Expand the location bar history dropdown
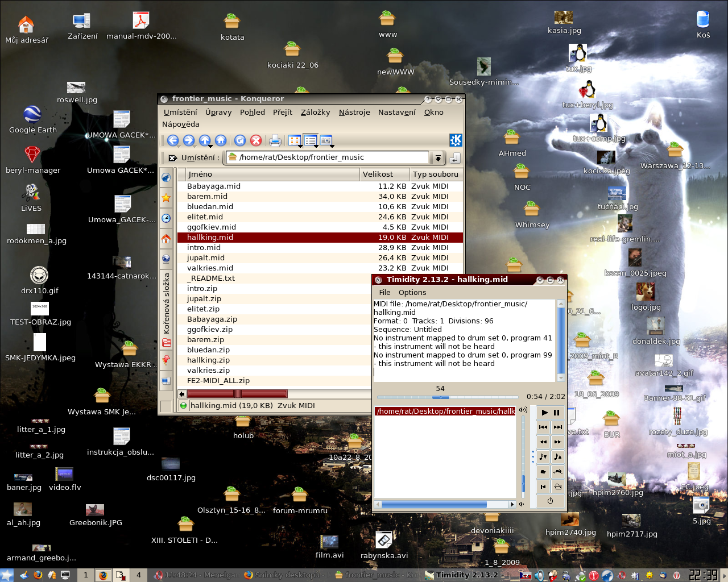728x582 pixels. click(x=437, y=158)
